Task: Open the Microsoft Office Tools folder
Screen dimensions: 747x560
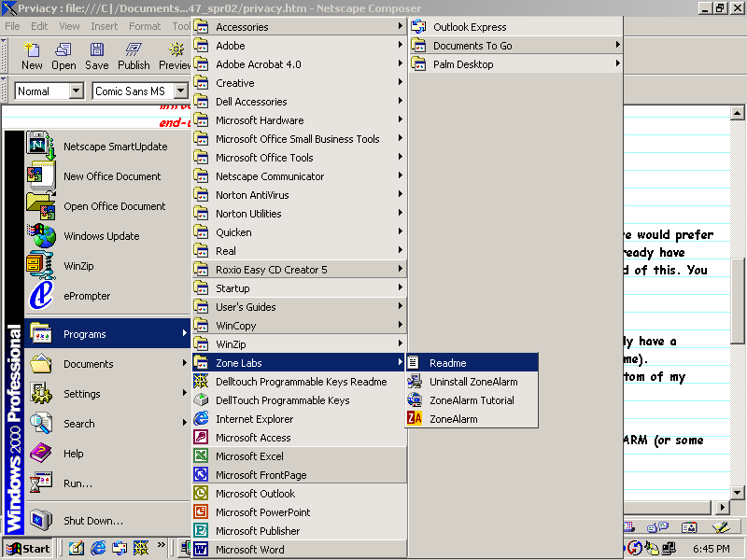Action: coord(300,158)
